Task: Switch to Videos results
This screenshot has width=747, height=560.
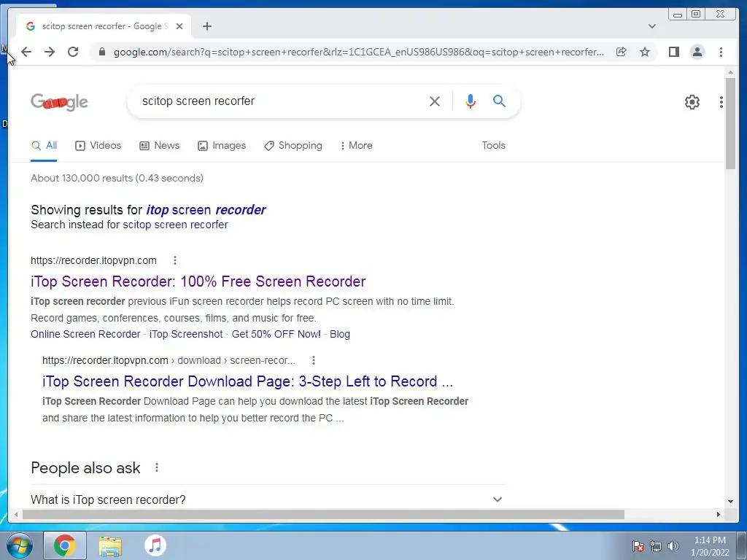Action: [x=98, y=146]
